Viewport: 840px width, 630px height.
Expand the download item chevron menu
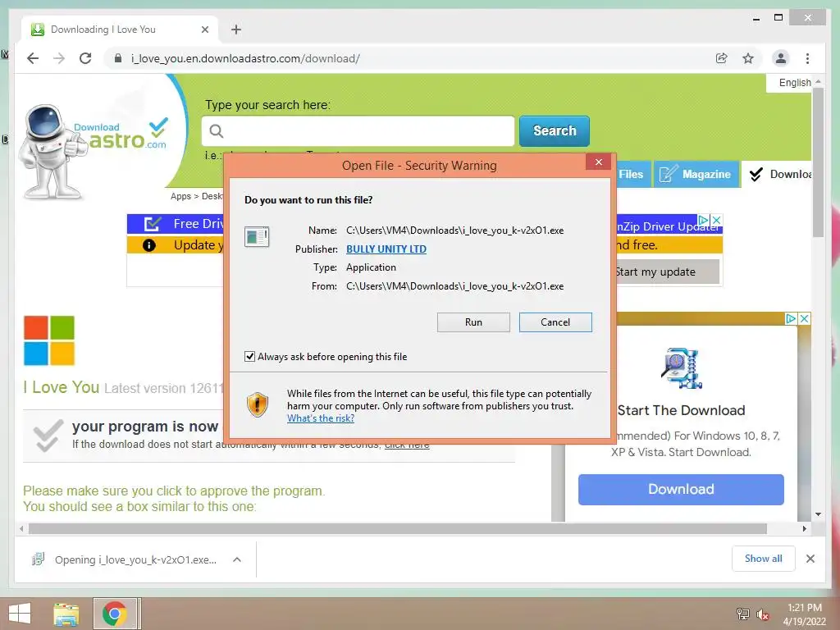[237, 559]
